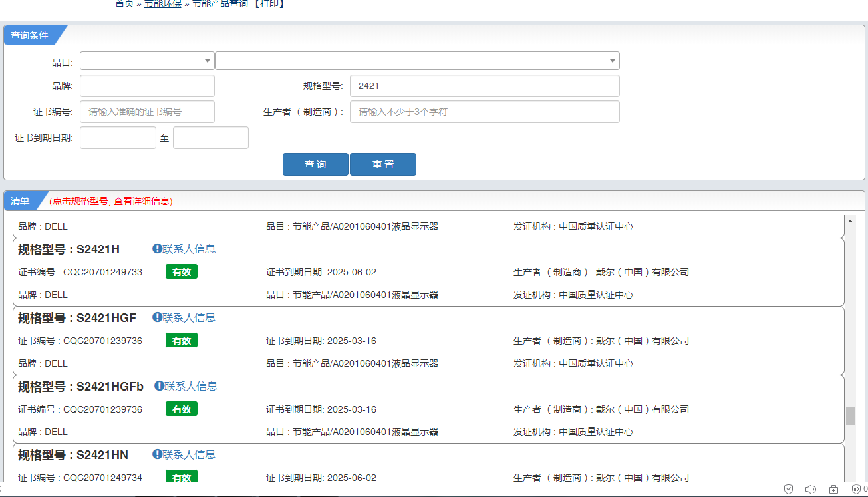The width and height of the screenshot is (868, 497).
Task: Click expiry date 2025-03-16 of S2421HGF
Action: tap(352, 341)
